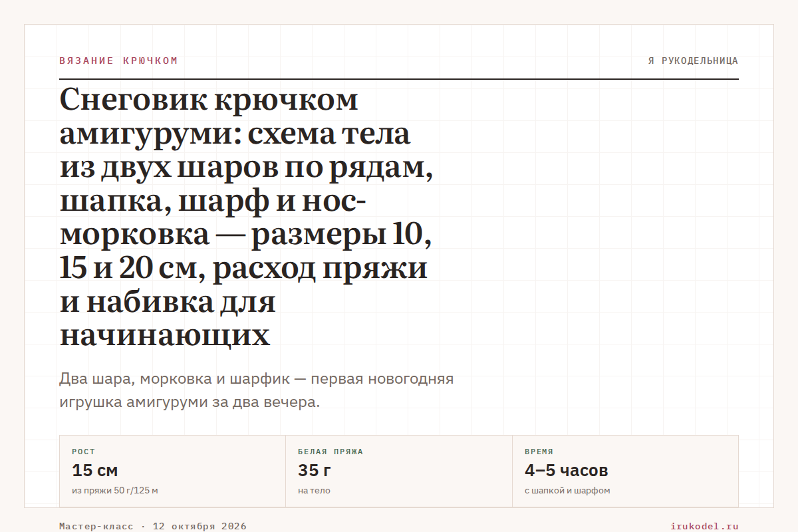Image resolution: width=798 pixels, height=532 pixels.
Task: Click the note 'с шапкой и шарфом'
Action: 567,491
